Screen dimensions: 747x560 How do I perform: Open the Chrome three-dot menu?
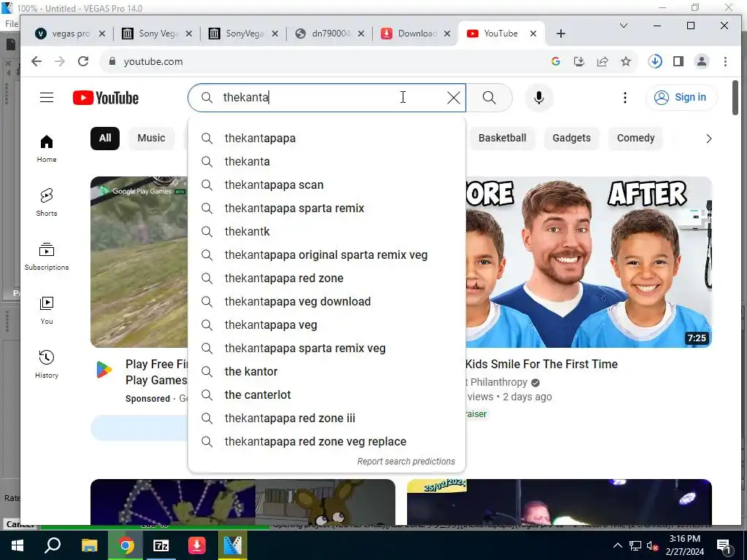(725, 61)
